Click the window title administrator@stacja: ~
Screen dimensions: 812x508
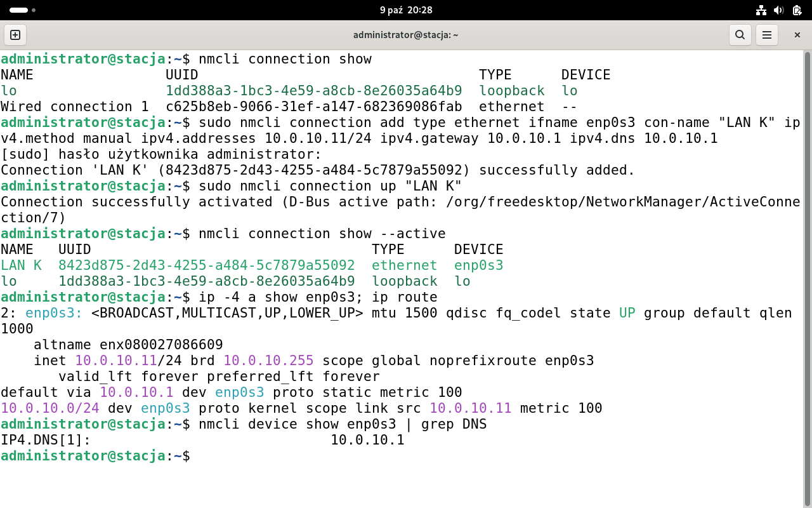click(x=406, y=35)
